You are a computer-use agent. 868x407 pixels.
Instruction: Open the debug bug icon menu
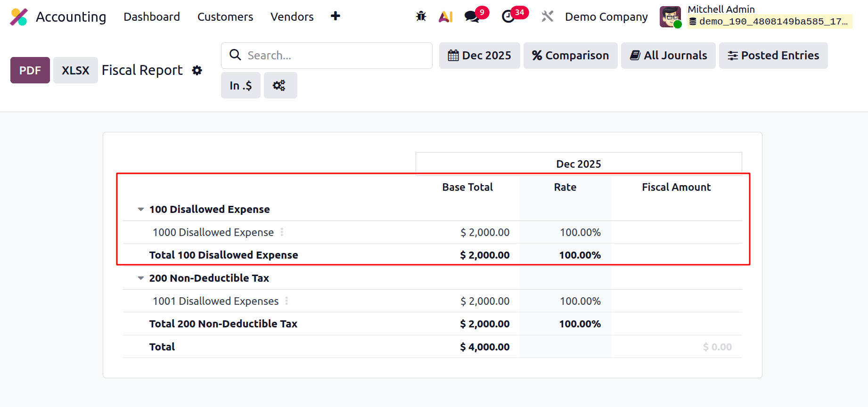click(421, 16)
